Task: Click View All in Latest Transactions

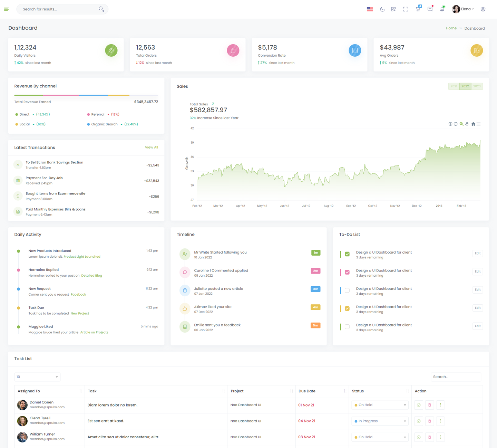Action: [151, 147]
